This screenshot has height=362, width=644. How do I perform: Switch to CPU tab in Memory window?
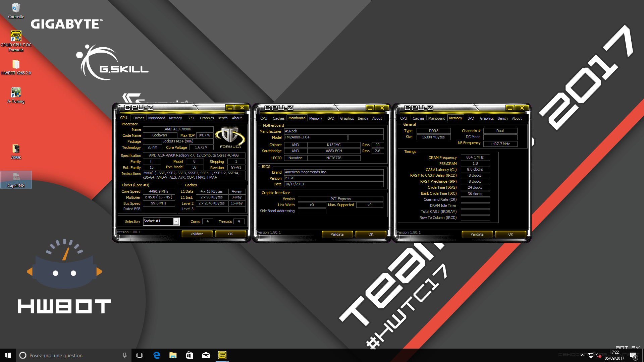[x=404, y=118]
